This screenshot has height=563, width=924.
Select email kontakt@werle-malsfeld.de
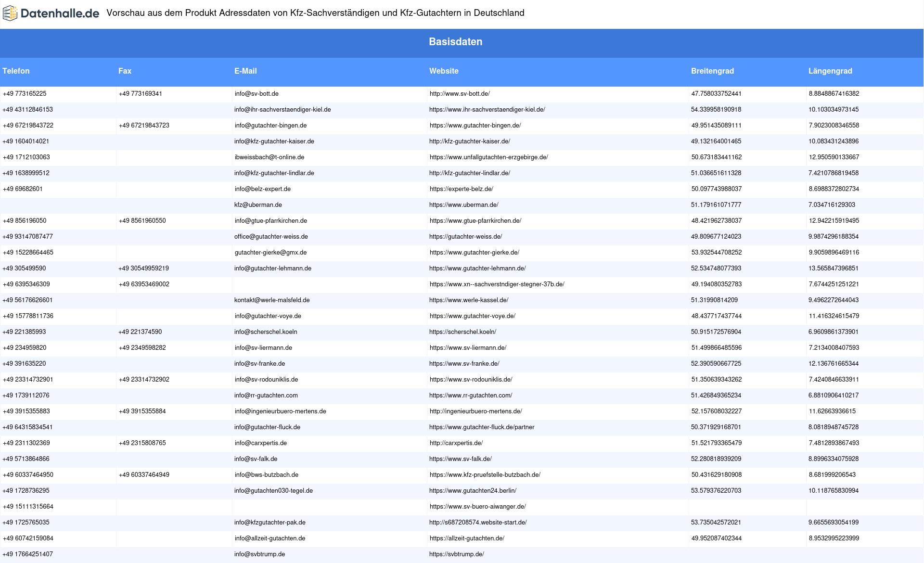(272, 300)
